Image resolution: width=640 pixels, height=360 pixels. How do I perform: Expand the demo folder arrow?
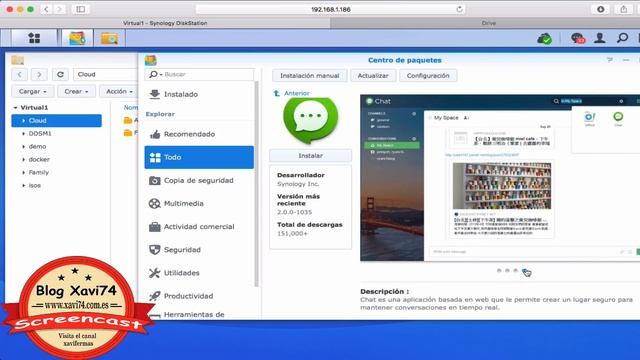24,147
